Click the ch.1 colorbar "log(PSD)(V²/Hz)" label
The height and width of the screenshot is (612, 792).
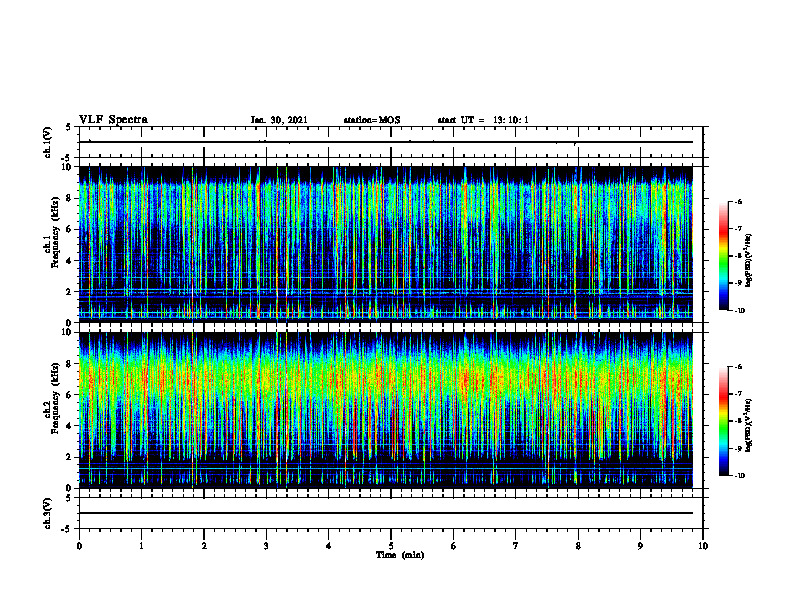(x=749, y=261)
